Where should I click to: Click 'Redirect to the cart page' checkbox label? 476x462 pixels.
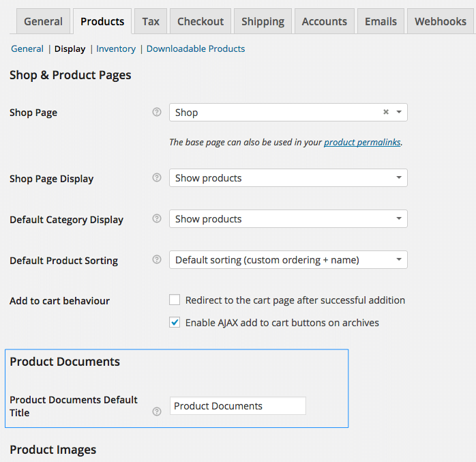pyautogui.click(x=295, y=300)
